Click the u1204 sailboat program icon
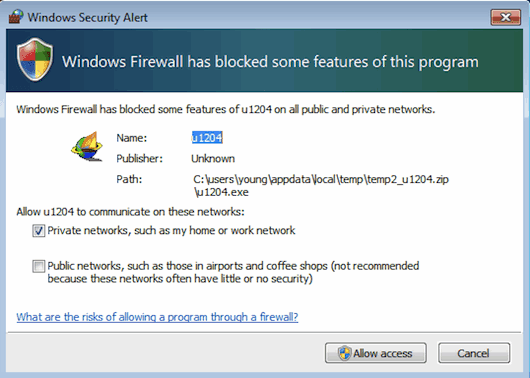Image resolution: width=530 pixels, height=378 pixels. pyautogui.click(x=87, y=146)
